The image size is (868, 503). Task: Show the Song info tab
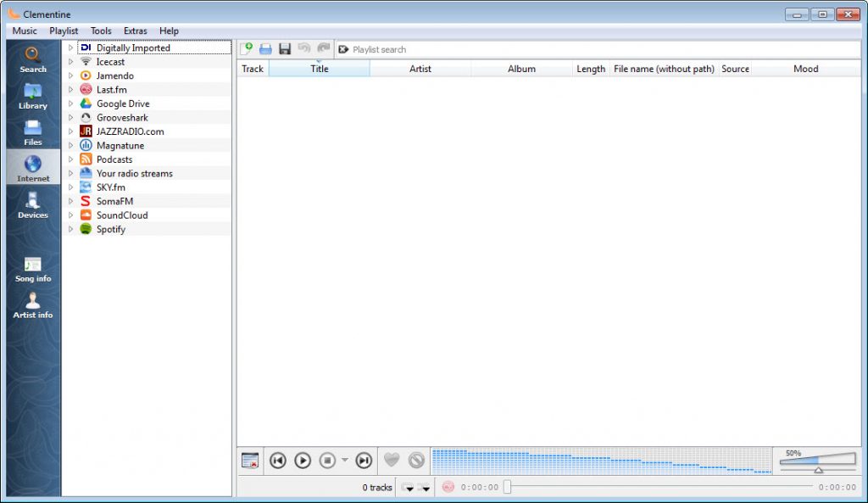click(33, 270)
